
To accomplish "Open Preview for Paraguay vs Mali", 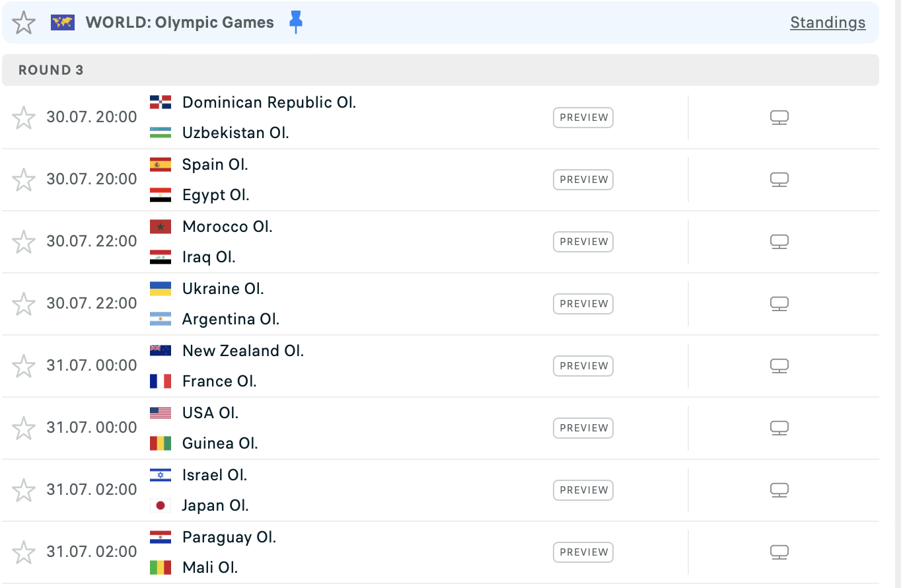I will pos(583,552).
